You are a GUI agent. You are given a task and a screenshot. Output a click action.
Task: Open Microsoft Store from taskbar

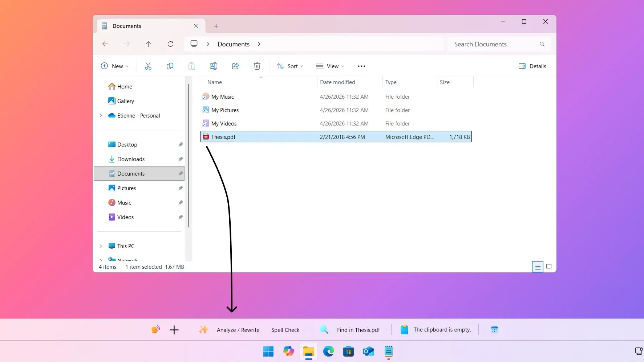pyautogui.click(x=349, y=351)
